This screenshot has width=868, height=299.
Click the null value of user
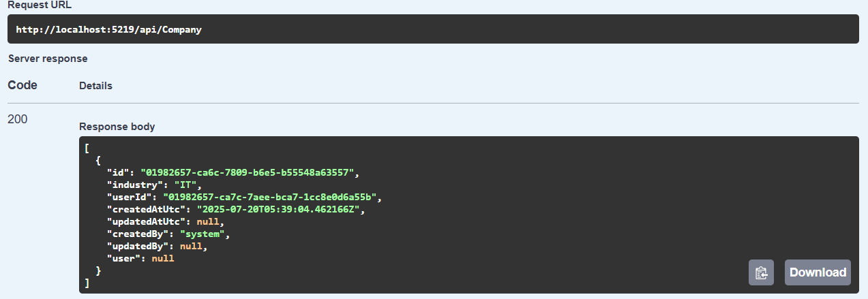click(163, 259)
